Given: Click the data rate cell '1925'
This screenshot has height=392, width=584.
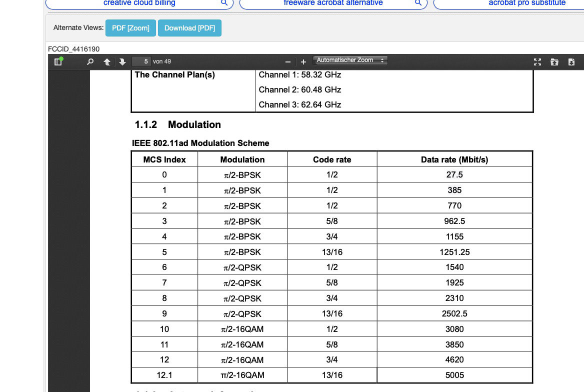Looking at the screenshot, I should [x=454, y=282].
